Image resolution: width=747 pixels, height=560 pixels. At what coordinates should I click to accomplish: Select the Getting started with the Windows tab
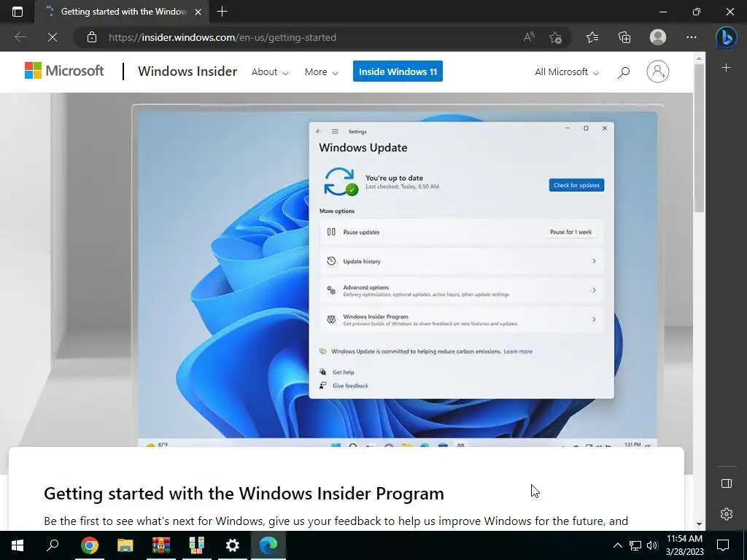coord(123,12)
